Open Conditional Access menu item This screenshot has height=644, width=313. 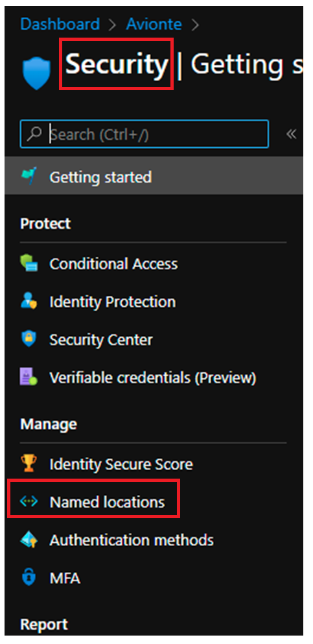coord(113,264)
